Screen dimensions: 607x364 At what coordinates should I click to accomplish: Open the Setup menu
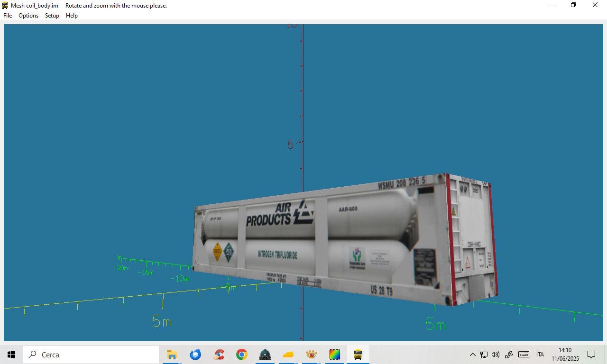[52, 16]
